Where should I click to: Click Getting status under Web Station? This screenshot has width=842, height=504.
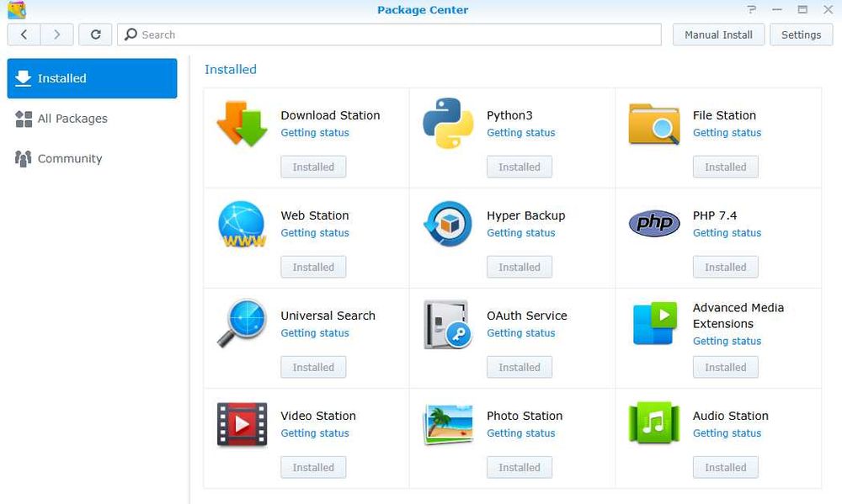315,233
